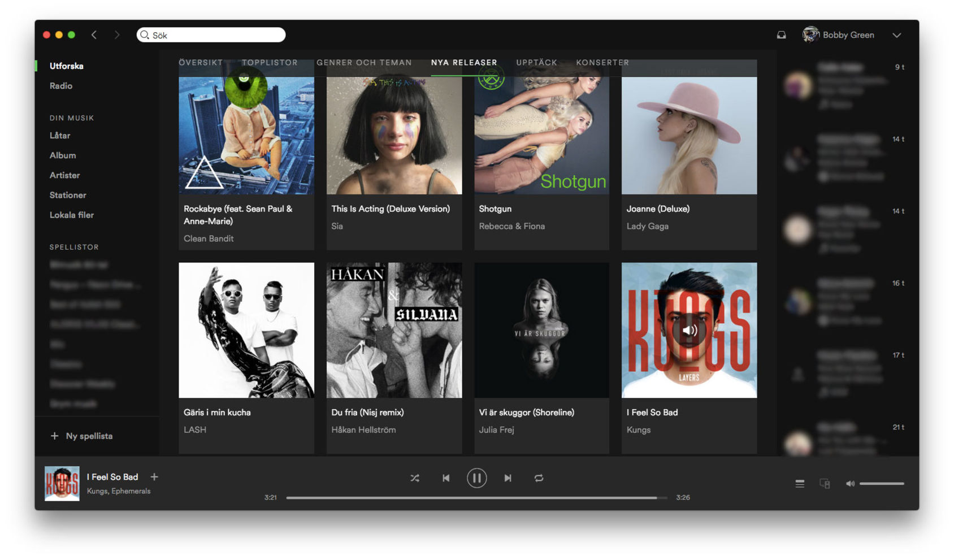Image resolution: width=954 pixels, height=560 pixels.
Task: Skip to the next track
Action: [x=508, y=478]
